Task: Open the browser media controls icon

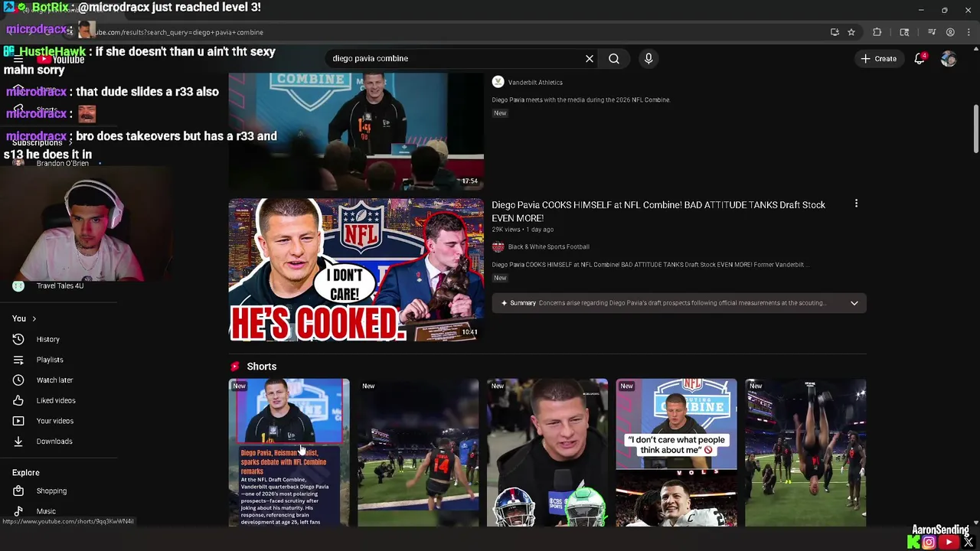Action: click(932, 32)
